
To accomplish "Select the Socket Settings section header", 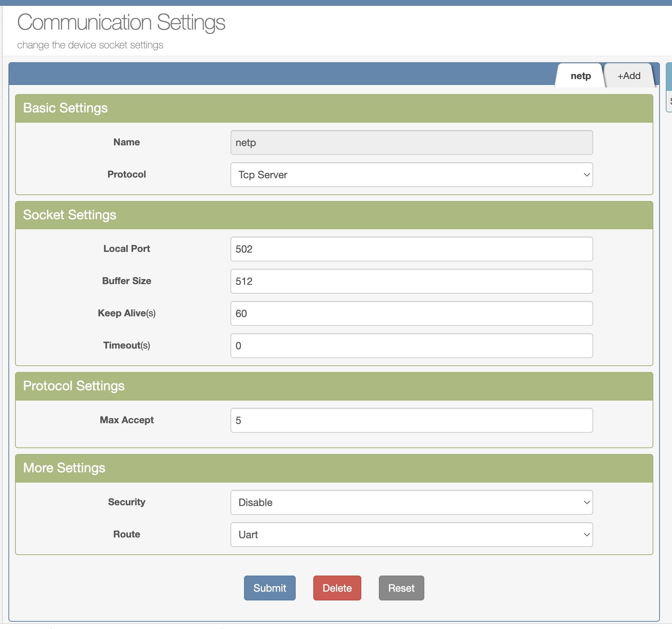I will 70,215.
